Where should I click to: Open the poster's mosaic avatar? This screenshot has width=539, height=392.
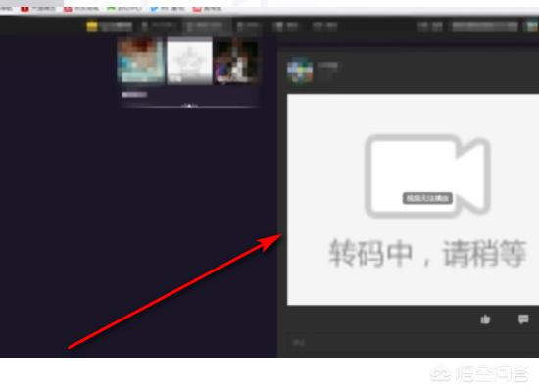coord(300,71)
